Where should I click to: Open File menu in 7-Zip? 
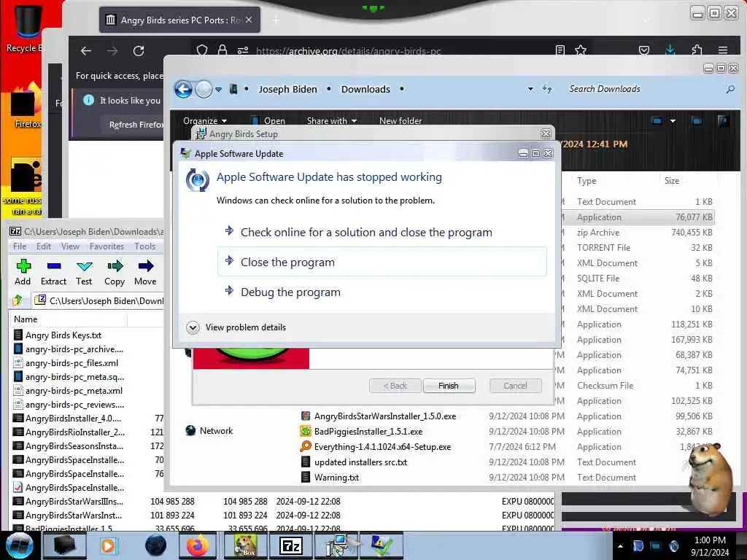20,246
